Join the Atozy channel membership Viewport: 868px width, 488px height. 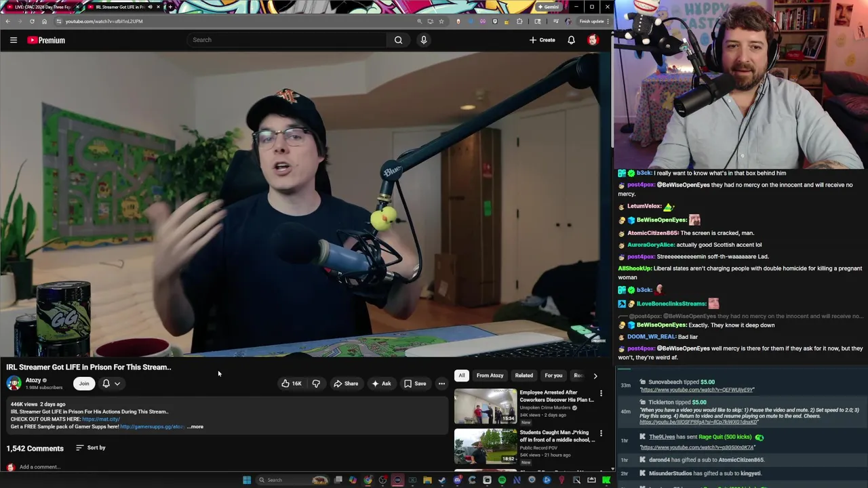click(84, 384)
